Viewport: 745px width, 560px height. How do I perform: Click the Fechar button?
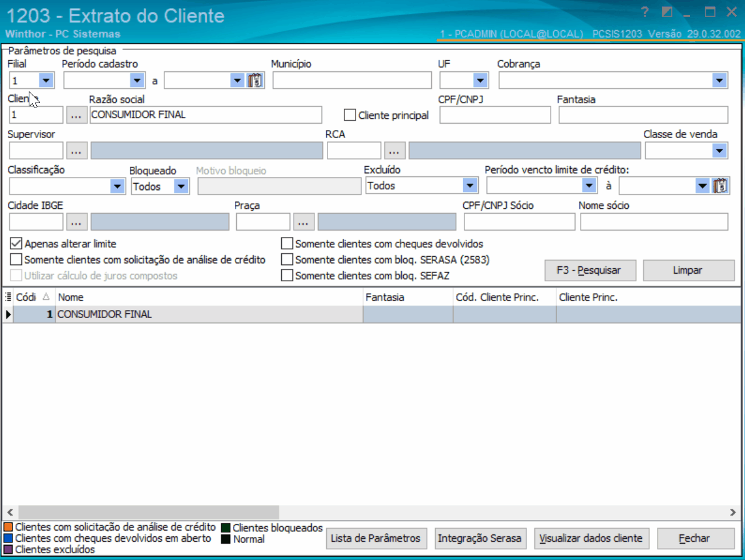point(696,539)
